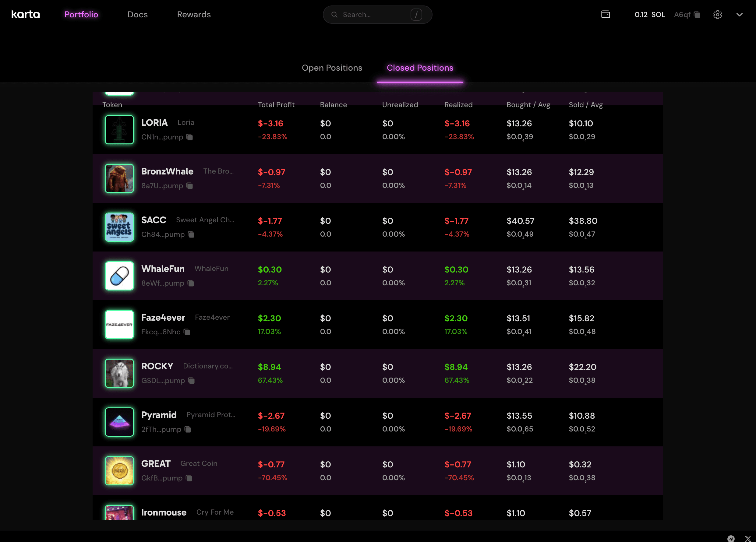Go to the Portfolio page

click(x=81, y=15)
